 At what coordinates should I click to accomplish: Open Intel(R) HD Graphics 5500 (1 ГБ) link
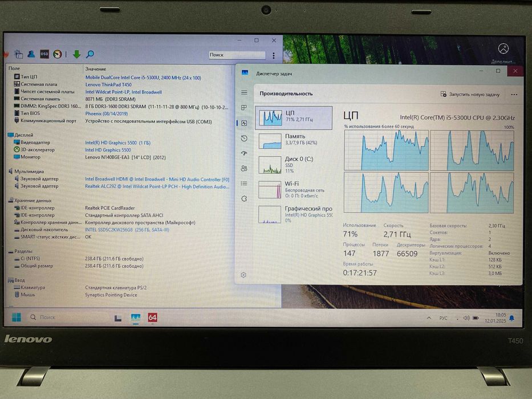[x=117, y=143]
